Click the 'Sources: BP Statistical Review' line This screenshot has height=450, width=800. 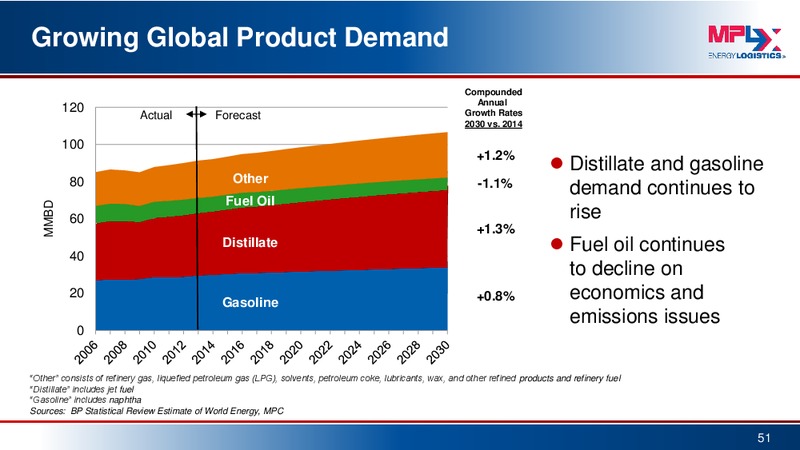(x=157, y=411)
